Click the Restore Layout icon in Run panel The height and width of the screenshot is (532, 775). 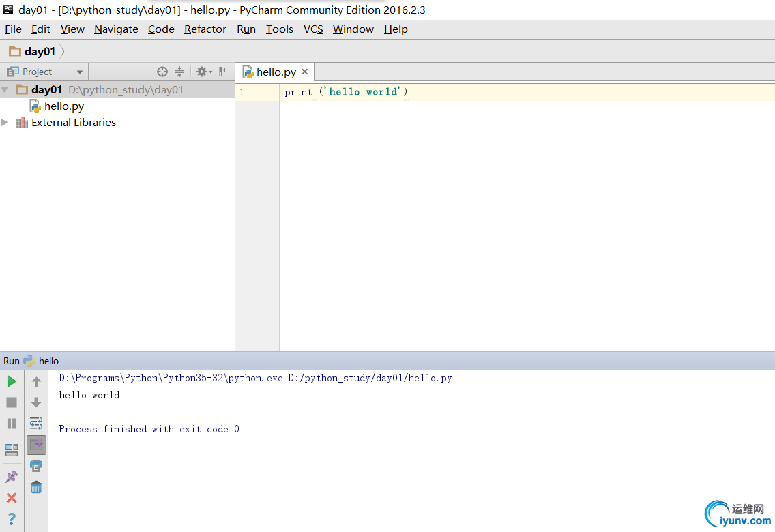(12, 450)
